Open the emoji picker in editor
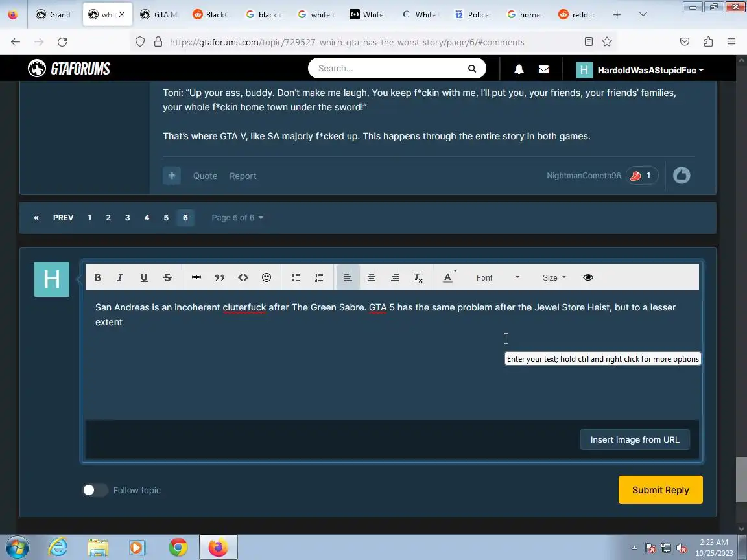Viewport: 747px width, 560px height. [x=267, y=277]
